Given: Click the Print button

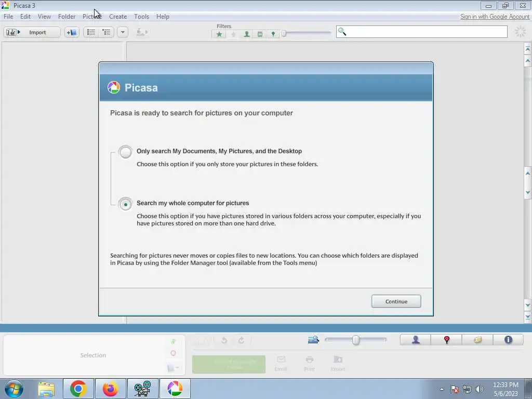Looking at the screenshot, I should coord(309,363).
